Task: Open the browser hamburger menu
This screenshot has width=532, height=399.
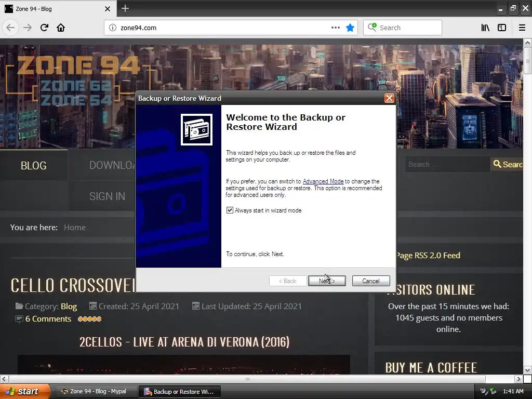Action: (522, 28)
